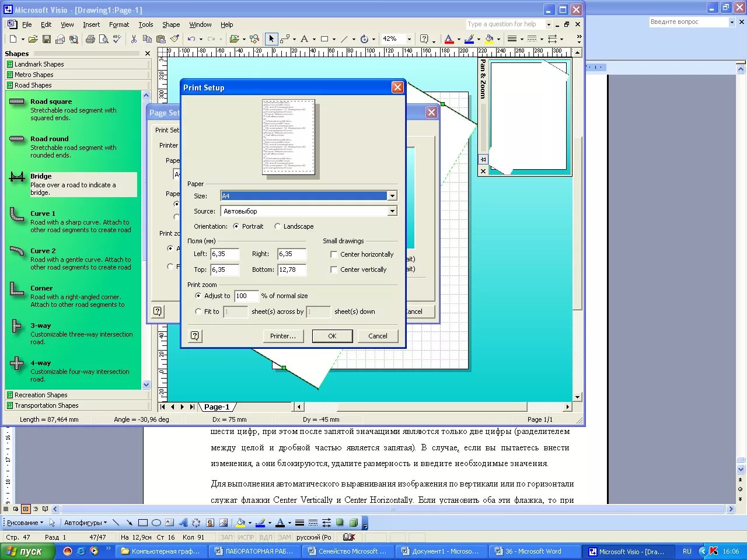This screenshot has width=747, height=560.
Task: Open the Shape menu in Visio
Action: 171,24
